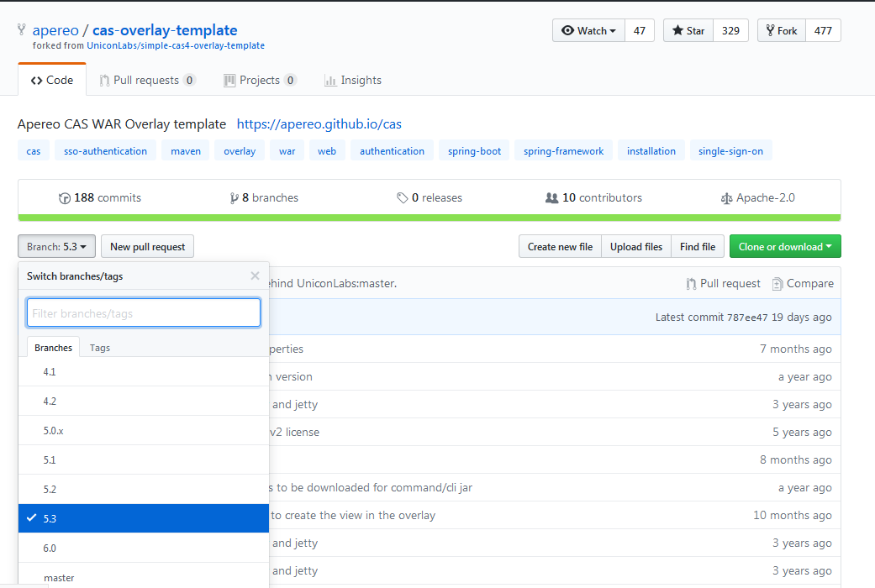This screenshot has height=588, width=875.
Task: Click the Create new file button
Action: (x=561, y=247)
